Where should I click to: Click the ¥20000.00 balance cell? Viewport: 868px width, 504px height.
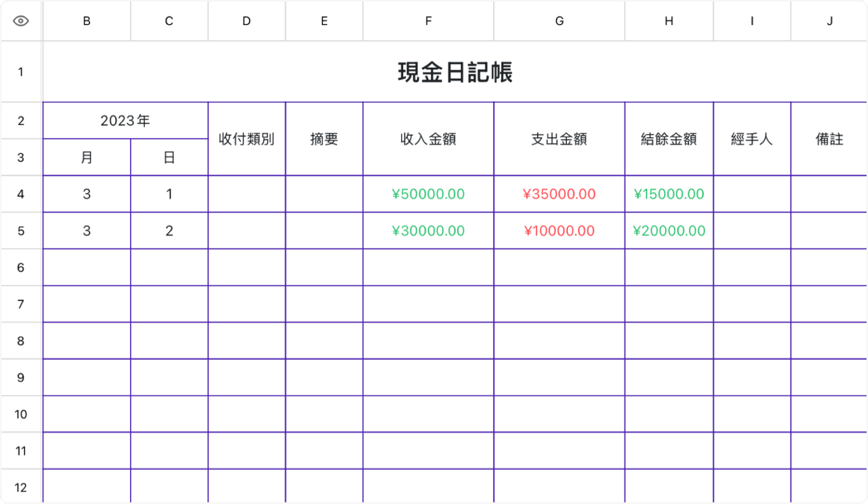[669, 231]
